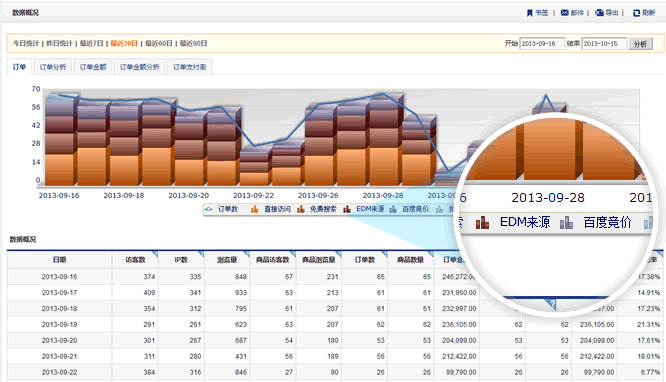The image size is (666, 382).
Task: Click the chart bar above 2013-09-16
Action: pos(61,140)
